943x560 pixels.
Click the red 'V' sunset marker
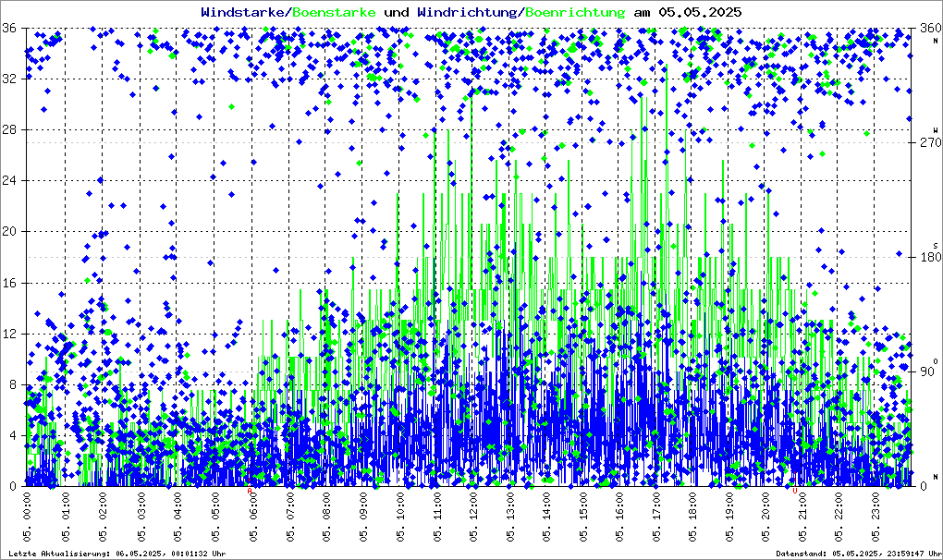point(795,491)
